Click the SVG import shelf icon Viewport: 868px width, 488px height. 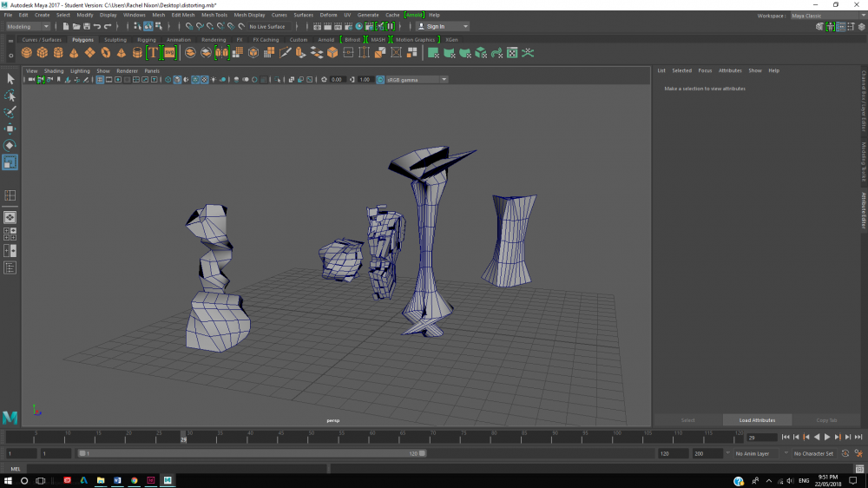[169, 53]
